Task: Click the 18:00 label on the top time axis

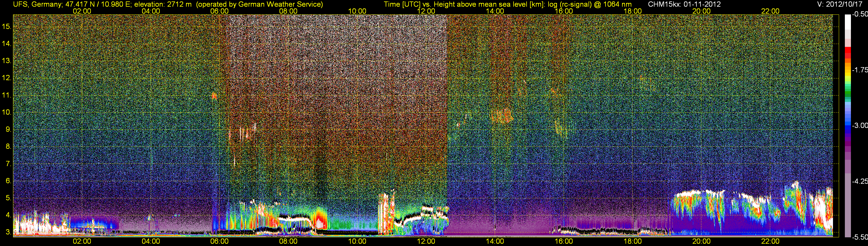Action: click(632, 11)
